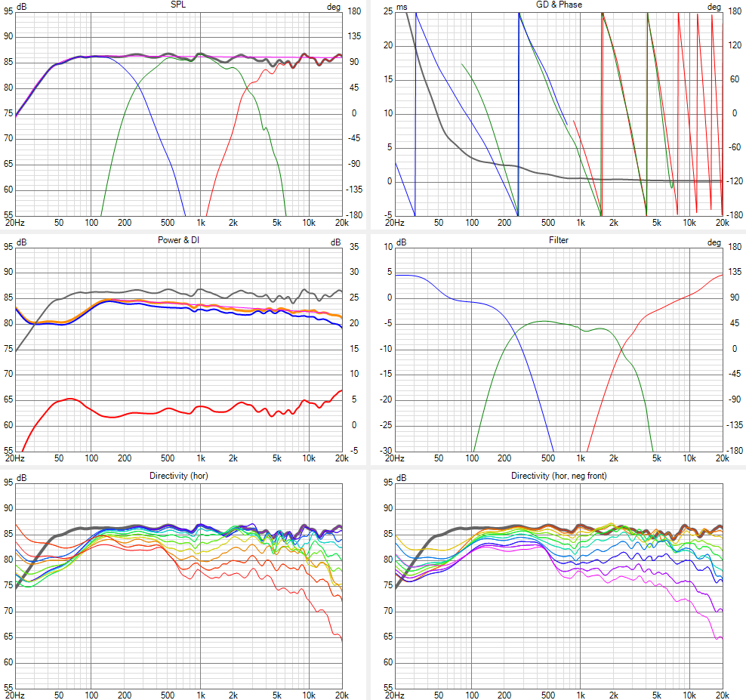The image size is (746, 700).
Task: Click the 95 dB value on SPL left axis
Action: tap(8, 11)
